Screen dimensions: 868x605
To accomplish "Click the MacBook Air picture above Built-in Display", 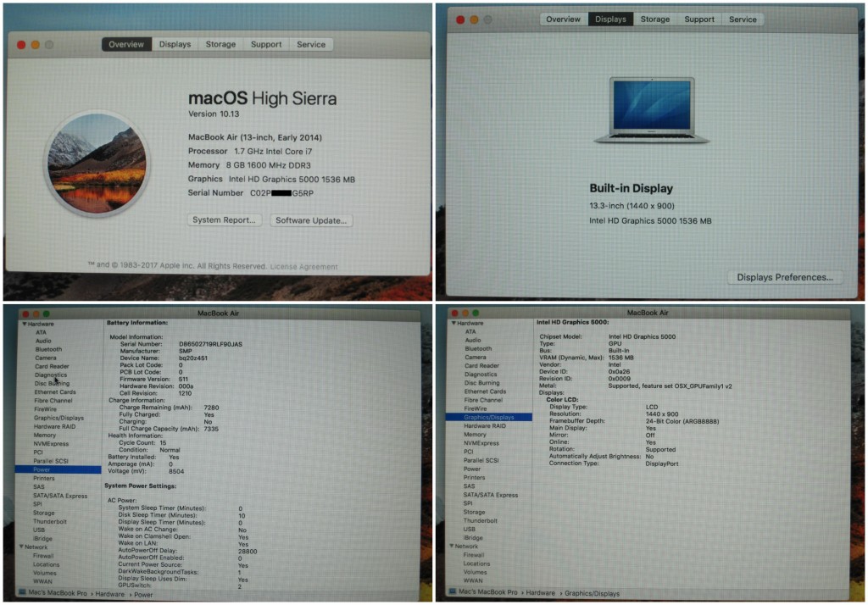I will 651,110.
